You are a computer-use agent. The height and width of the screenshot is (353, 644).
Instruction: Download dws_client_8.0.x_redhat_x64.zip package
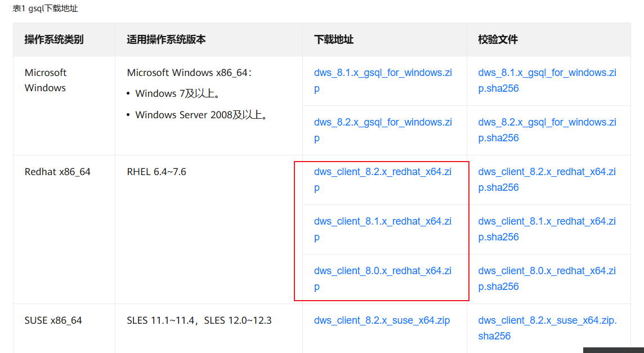tap(383, 279)
